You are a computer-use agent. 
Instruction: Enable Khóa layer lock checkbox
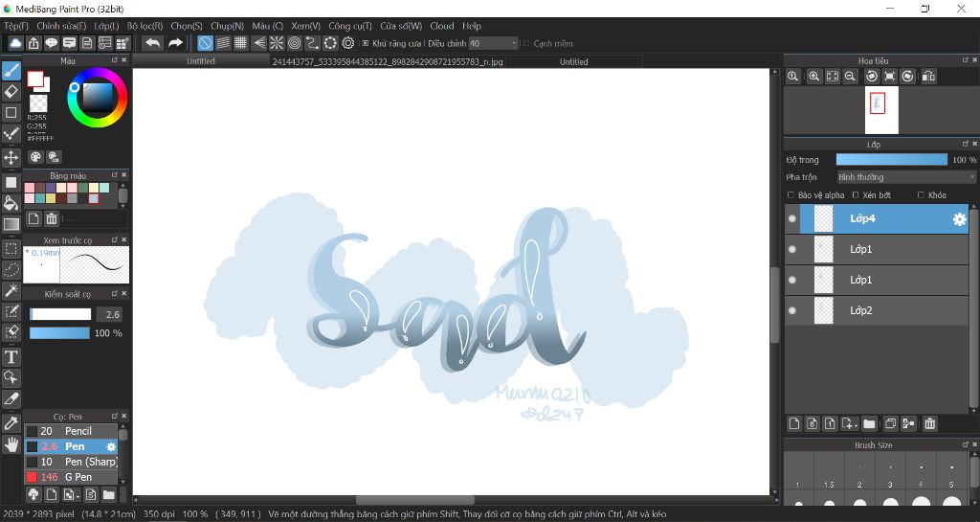click(922, 195)
